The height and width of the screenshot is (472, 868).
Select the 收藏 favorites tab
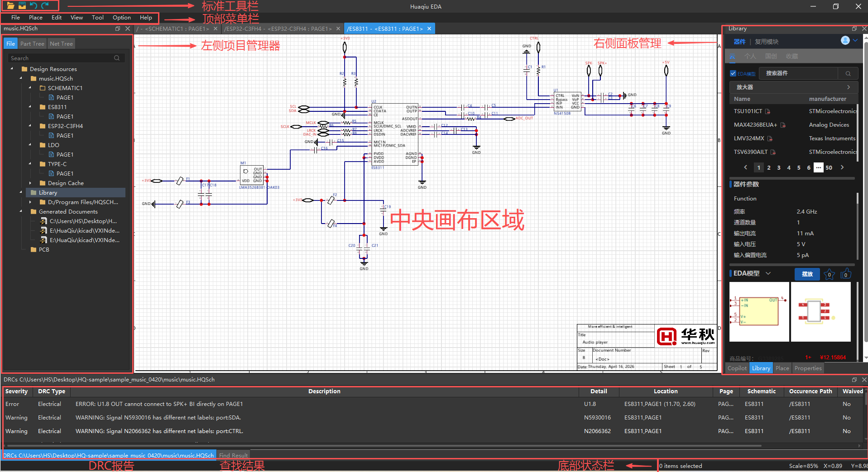(x=792, y=57)
